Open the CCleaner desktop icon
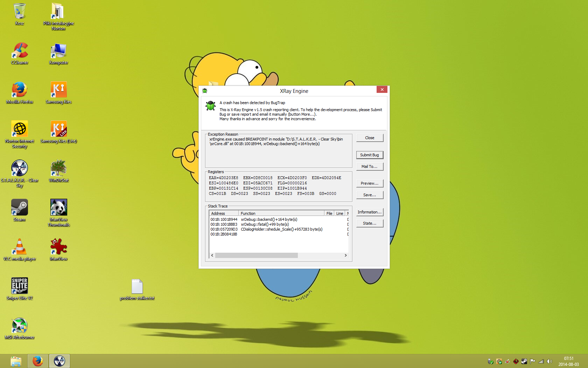The width and height of the screenshot is (588, 368). pyautogui.click(x=20, y=53)
